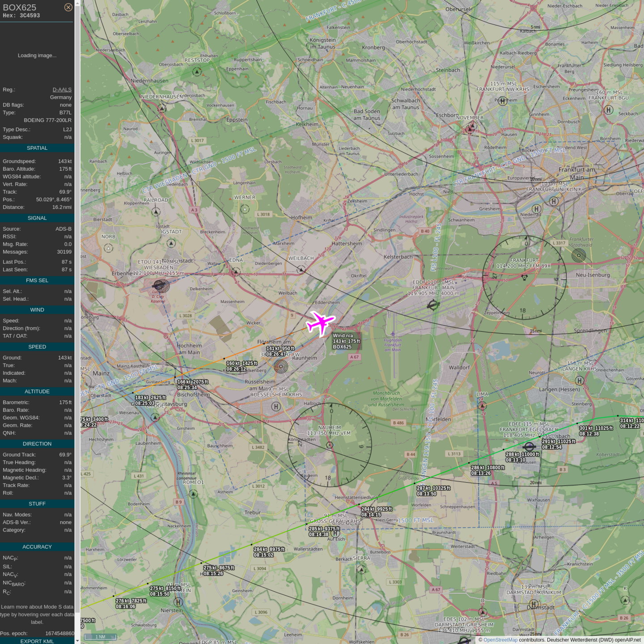The height and width of the screenshot is (644, 644).
Task: Select the ROMEO1 reporting point marker
Action: [x=193, y=494]
